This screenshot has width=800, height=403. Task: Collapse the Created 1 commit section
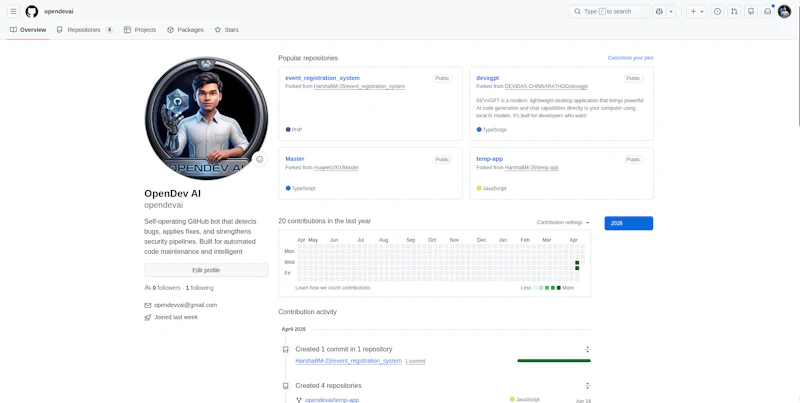(x=587, y=349)
